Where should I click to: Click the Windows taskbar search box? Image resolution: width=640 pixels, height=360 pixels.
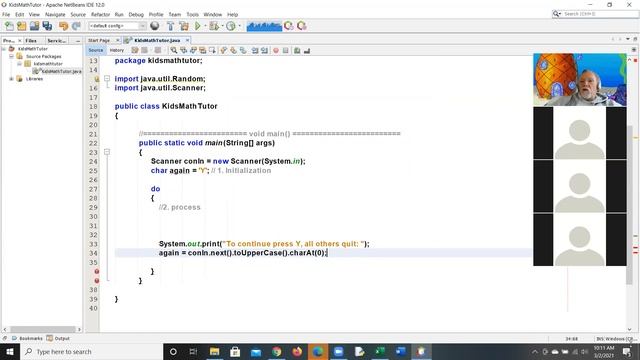[91, 351]
